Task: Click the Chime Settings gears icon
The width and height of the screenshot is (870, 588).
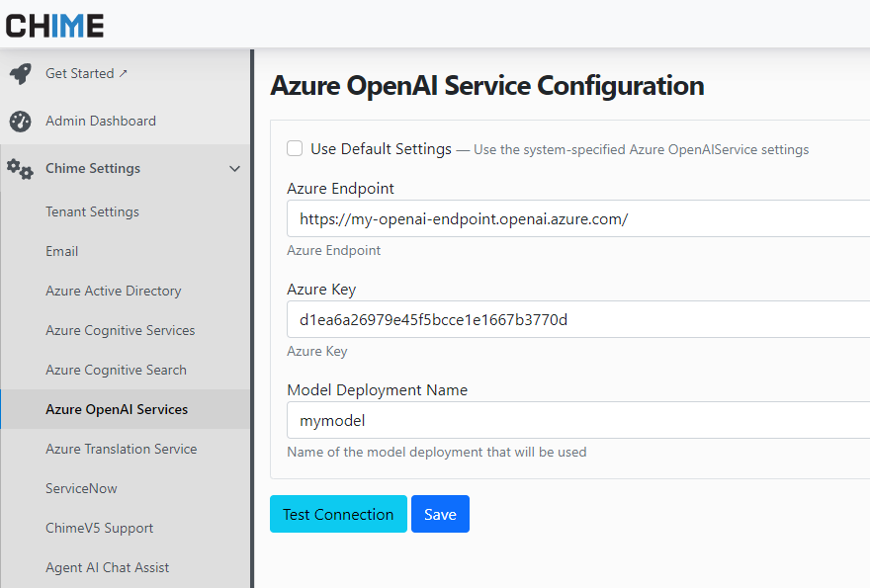Action: click(20, 169)
